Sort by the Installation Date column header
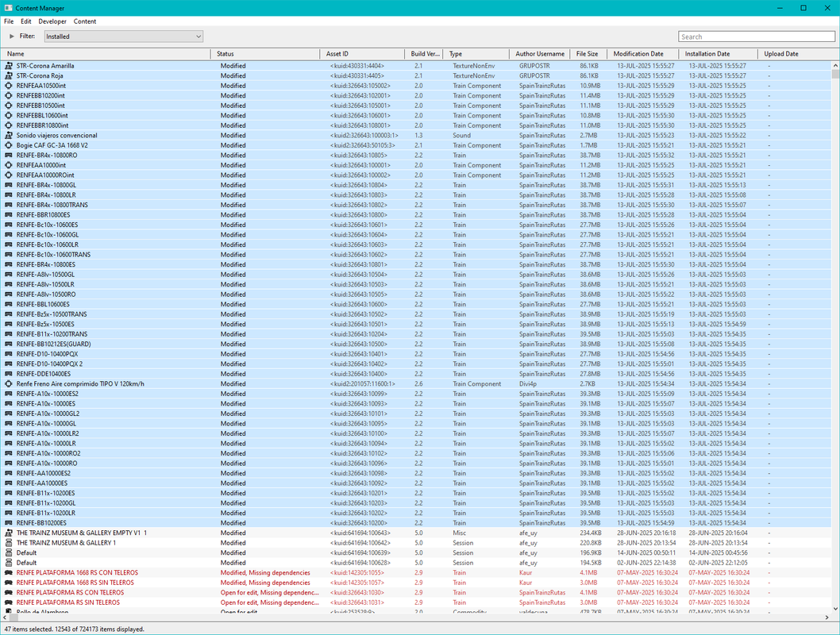This screenshot has height=635, width=840. point(718,54)
